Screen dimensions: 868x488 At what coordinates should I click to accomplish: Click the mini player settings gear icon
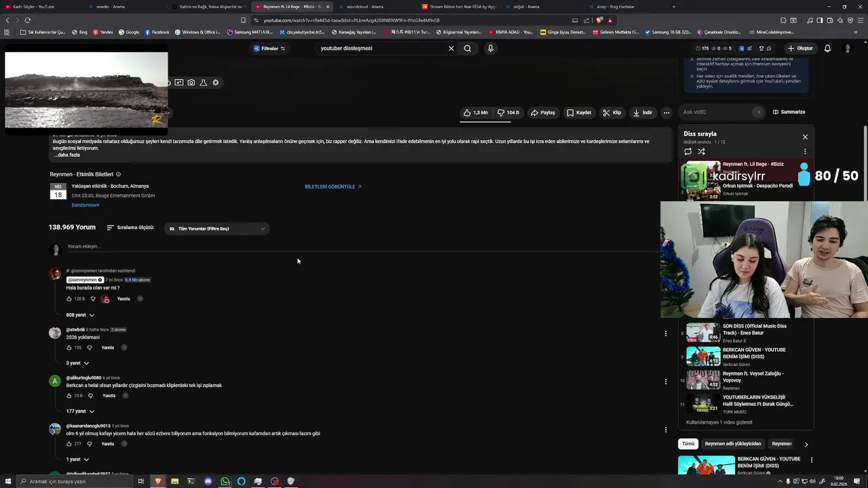216,83
